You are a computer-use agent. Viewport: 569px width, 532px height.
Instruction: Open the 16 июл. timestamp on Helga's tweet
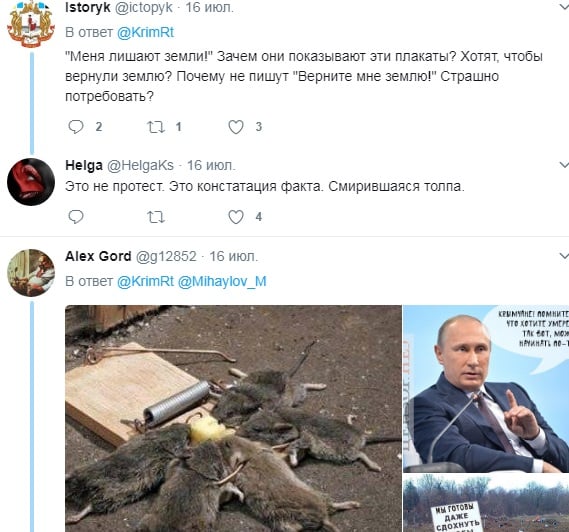tap(211, 165)
